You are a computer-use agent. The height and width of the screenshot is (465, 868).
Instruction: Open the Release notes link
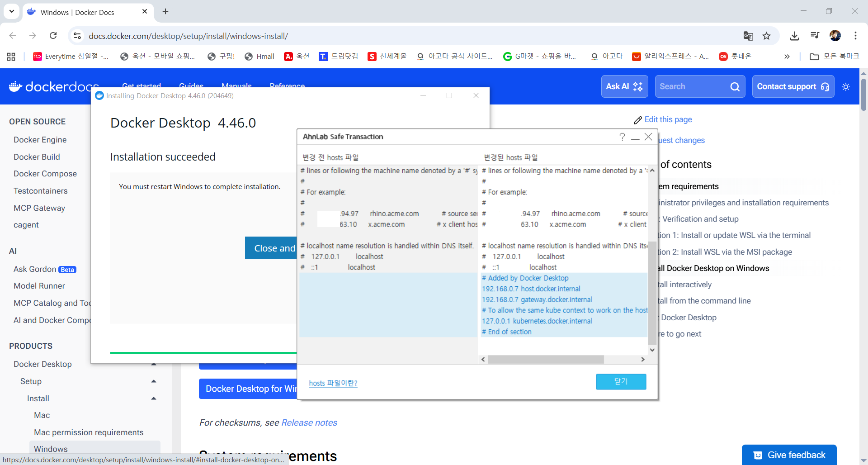point(309,422)
